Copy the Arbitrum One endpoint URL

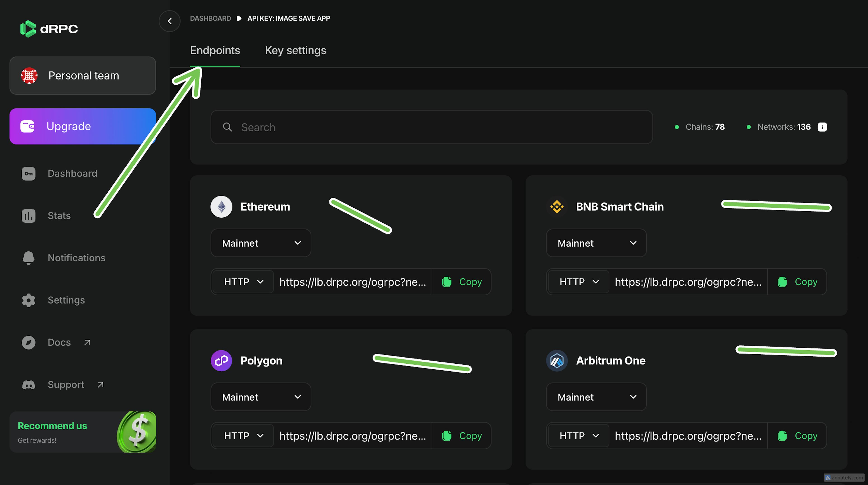[797, 436]
